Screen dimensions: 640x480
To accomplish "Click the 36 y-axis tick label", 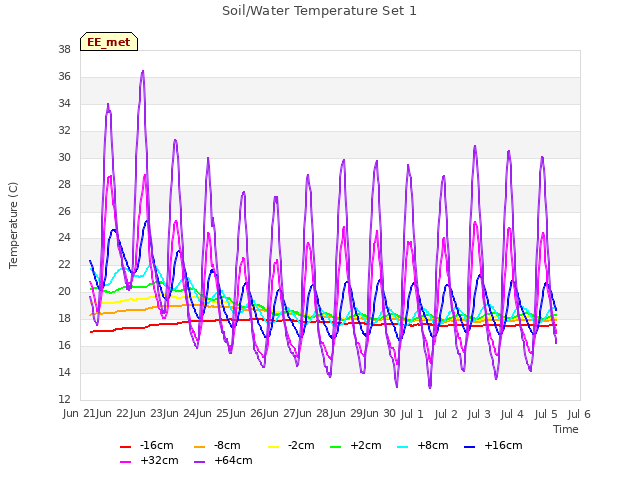I will pyautogui.click(x=64, y=77).
